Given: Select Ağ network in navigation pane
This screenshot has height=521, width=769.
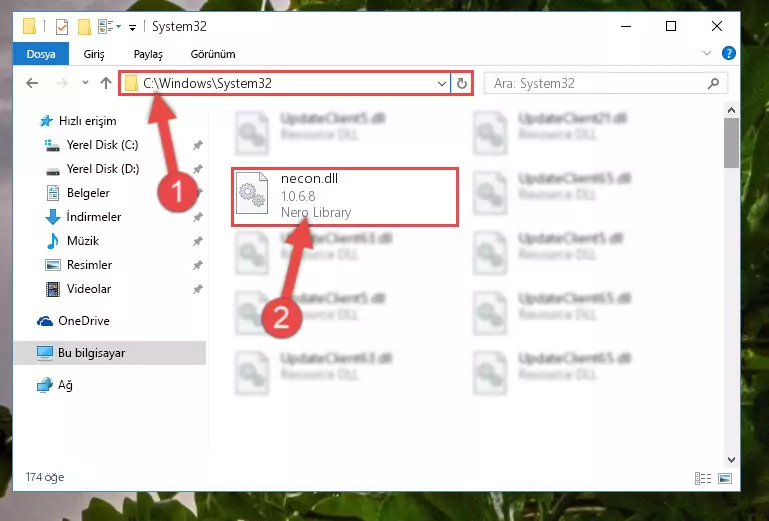Looking at the screenshot, I should pos(54,385).
